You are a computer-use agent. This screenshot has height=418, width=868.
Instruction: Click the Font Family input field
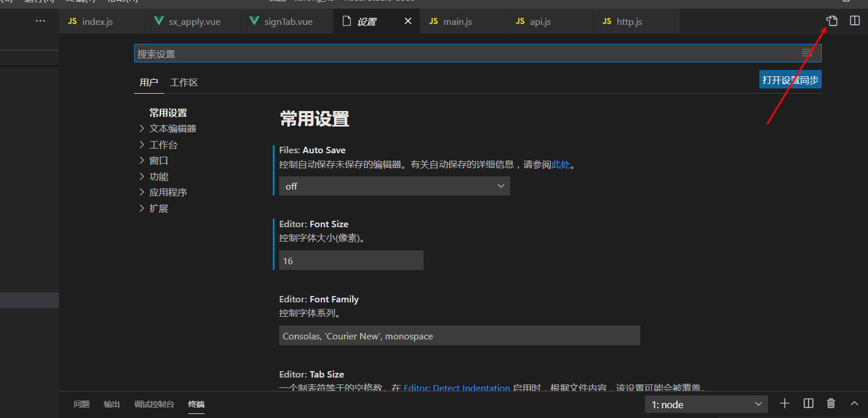pyautogui.click(x=459, y=335)
